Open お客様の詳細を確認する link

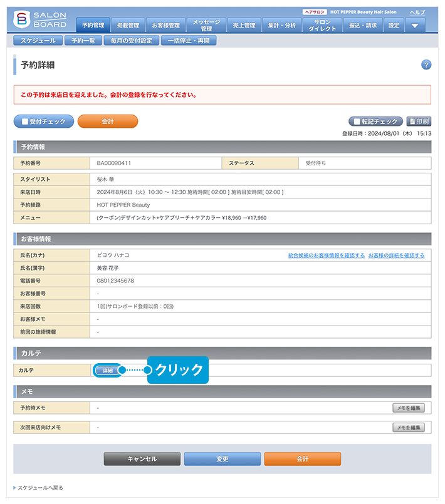(396, 255)
